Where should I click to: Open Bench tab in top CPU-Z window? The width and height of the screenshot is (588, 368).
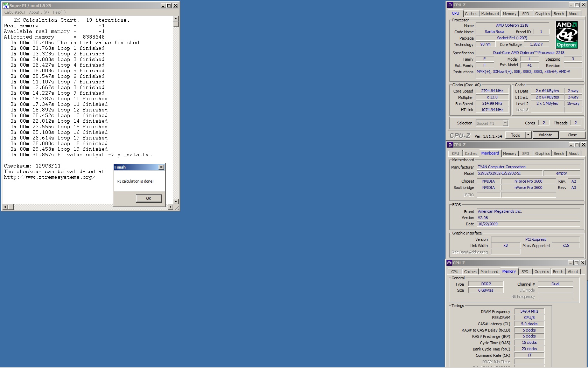click(559, 14)
